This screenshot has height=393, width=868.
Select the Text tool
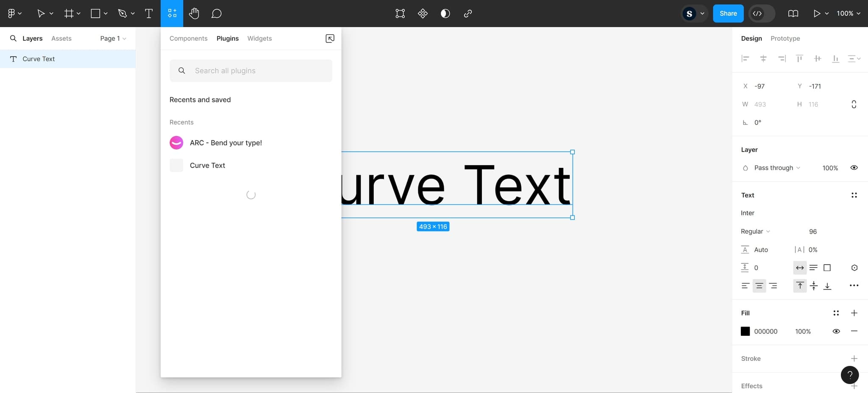click(x=149, y=14)
